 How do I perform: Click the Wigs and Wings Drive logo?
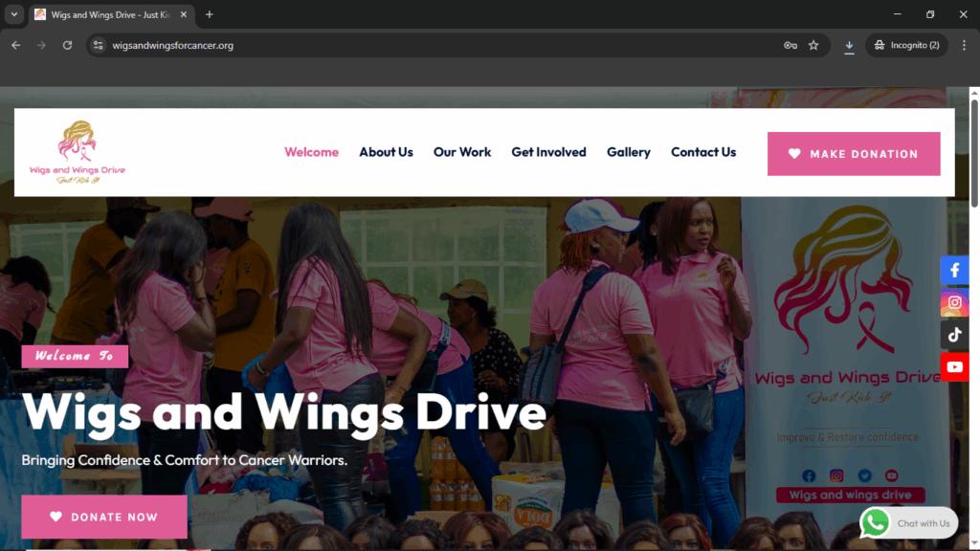pos(78,153)
